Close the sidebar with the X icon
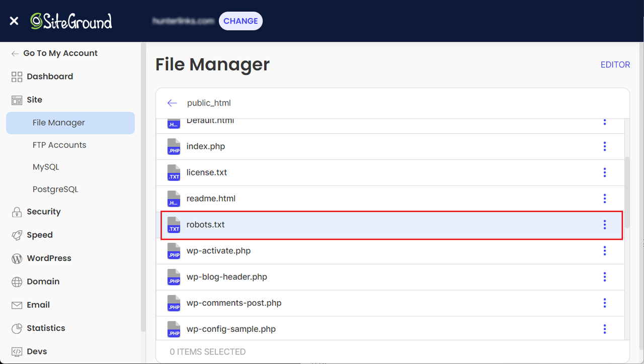 click(14, 21)
